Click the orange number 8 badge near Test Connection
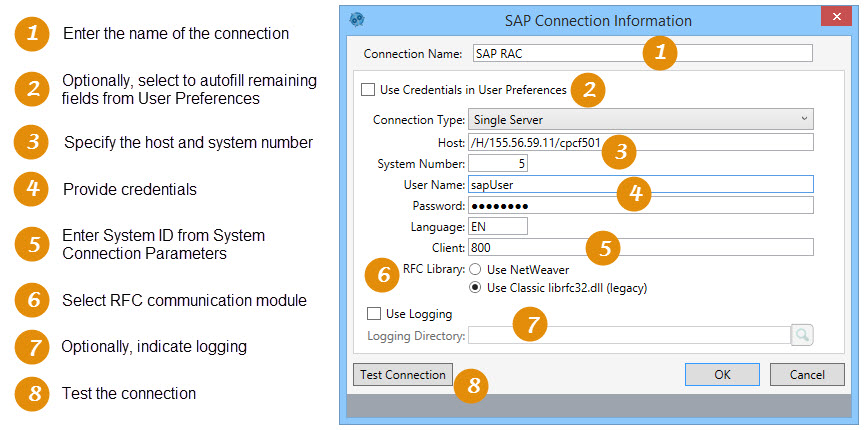Viewport: 864px width, 430px height. 471,386
